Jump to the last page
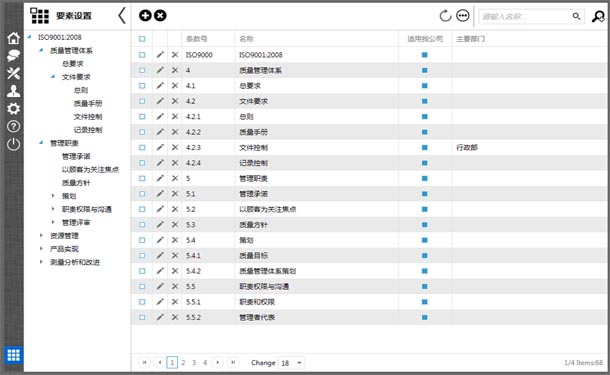The width and height of the screenshot is (610, 375). [x=233, y=363]
